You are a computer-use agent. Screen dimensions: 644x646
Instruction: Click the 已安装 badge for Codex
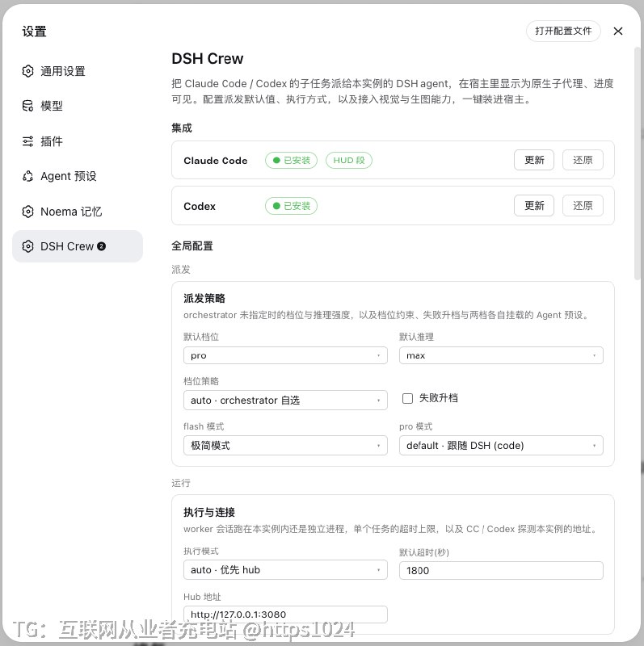(x=291, y=206)
